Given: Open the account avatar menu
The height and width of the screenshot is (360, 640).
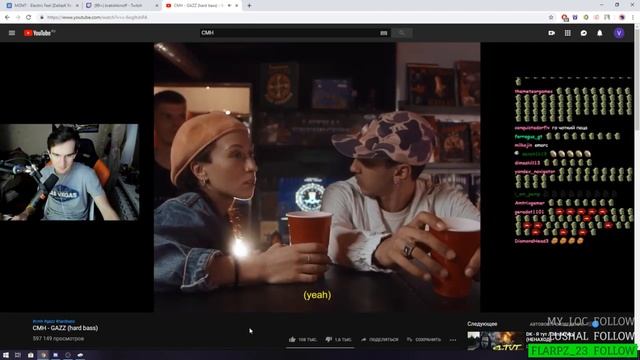Looking at the screenshot, I should coord(619,33).
